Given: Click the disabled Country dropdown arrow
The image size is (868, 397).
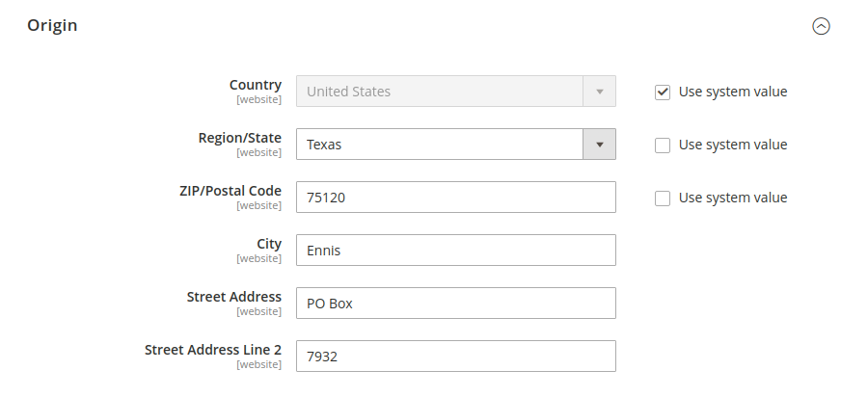Looking at the screenshot, I should pyautogui.click(x=599, y=92).
